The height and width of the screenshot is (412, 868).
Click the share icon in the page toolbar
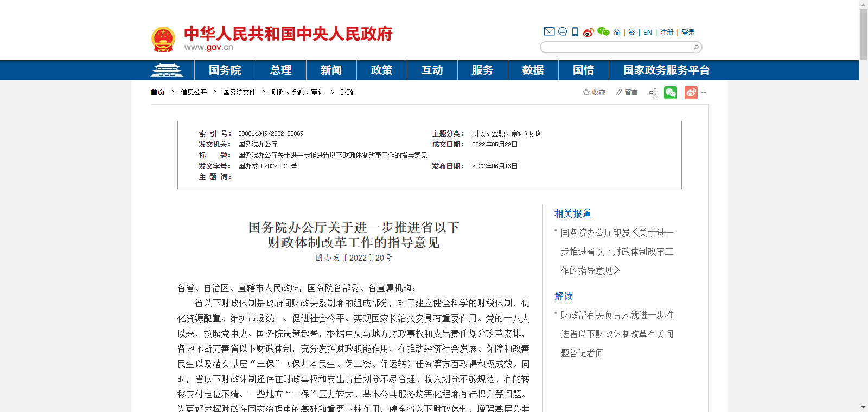653,93
